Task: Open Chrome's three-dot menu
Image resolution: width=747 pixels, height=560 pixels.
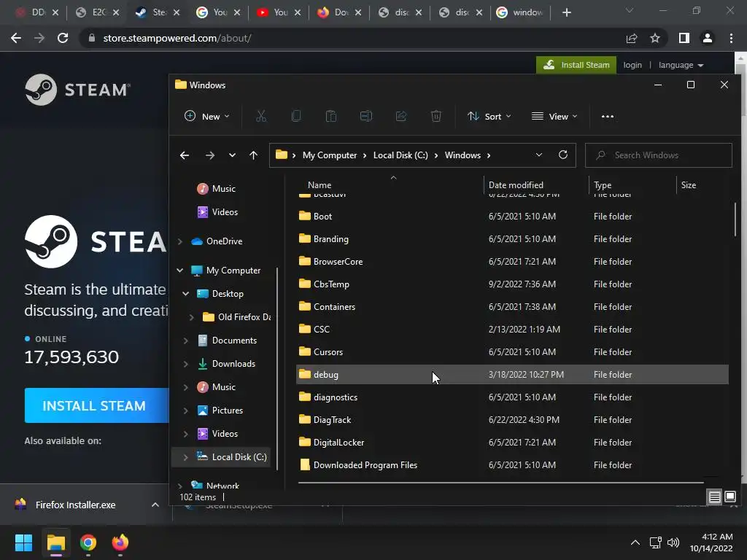Action: pyautogui.click(x=731, y=38)
